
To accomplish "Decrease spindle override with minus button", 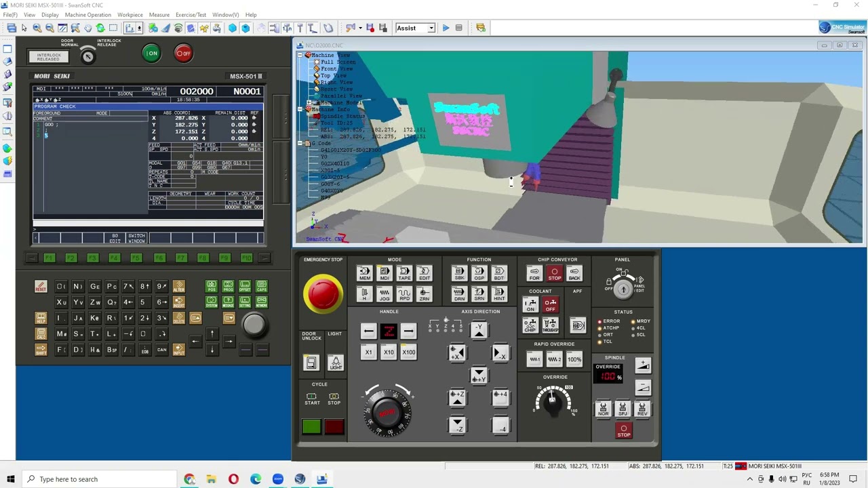I will [x=643, y=388].
